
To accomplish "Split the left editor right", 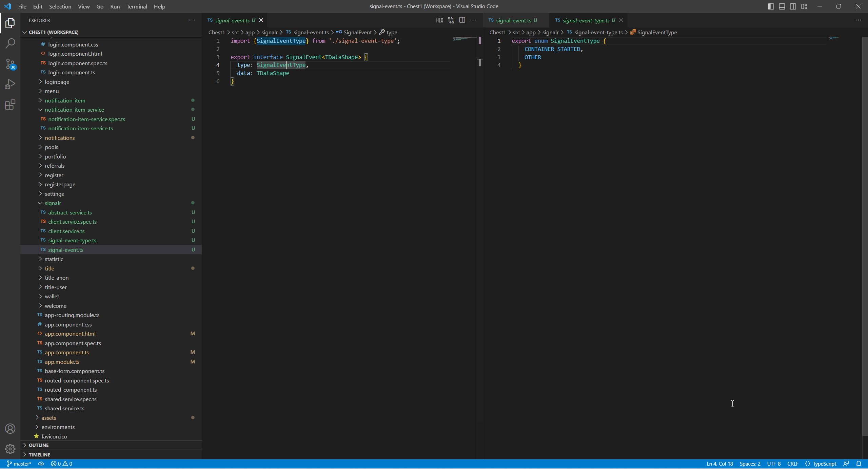I will pyautogui.click(x=462, y=20).
